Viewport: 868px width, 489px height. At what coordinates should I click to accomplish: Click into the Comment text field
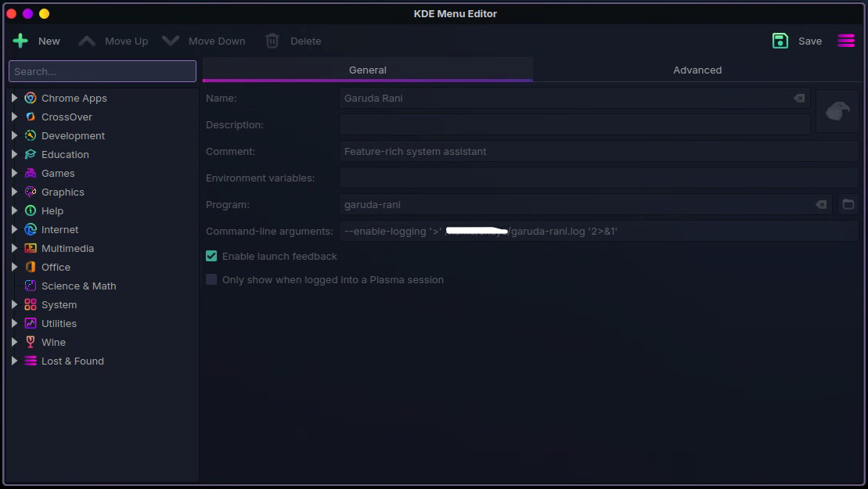tap(599, 152)
